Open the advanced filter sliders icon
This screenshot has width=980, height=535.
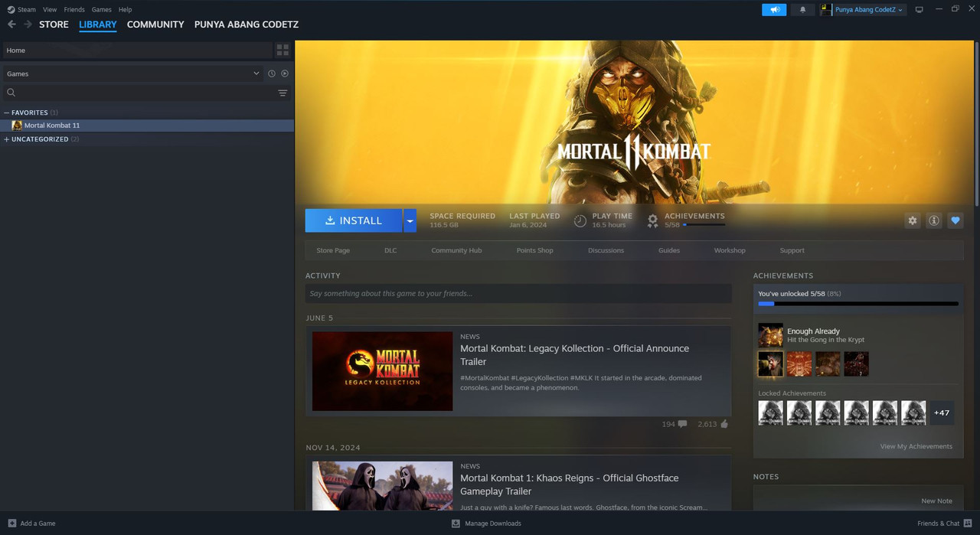coord(283,93)
